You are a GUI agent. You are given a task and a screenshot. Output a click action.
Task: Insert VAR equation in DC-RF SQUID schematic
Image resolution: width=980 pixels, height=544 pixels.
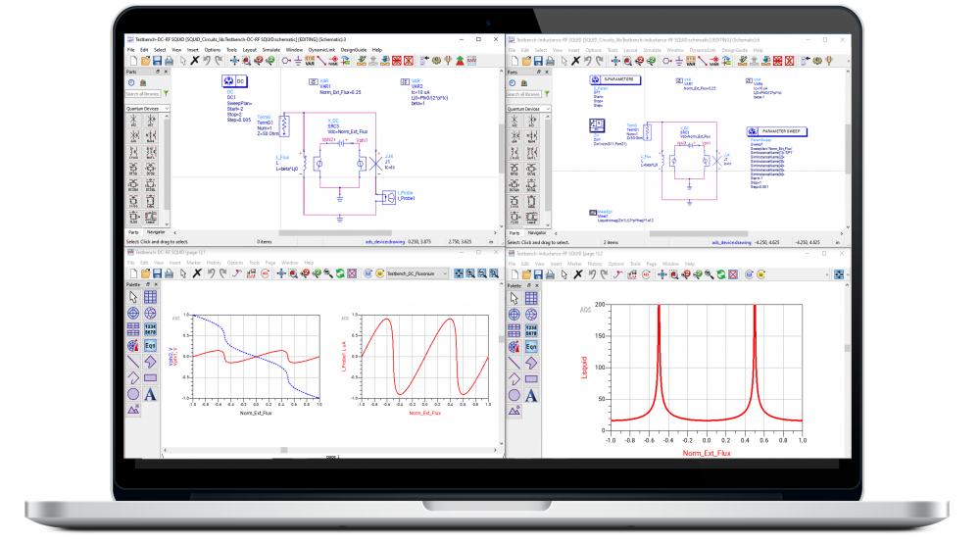[x=310, y=61]
